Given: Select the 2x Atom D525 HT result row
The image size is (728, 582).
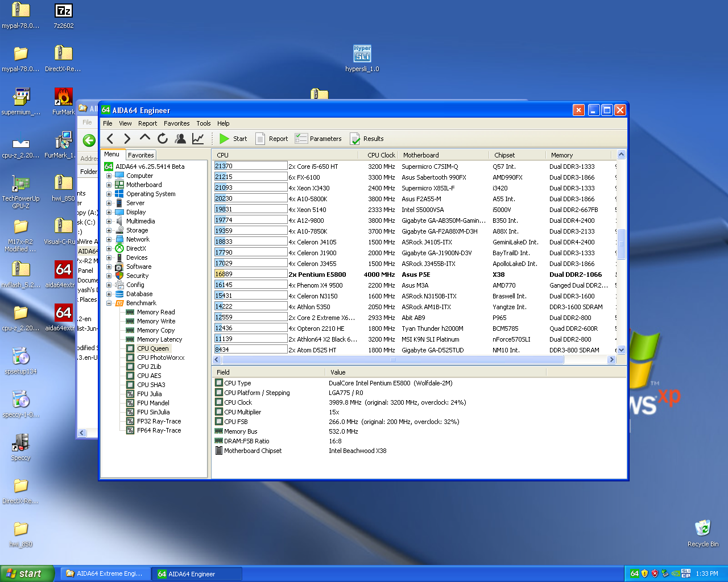Looking at the screenshot, I should [x=415, y=350].
